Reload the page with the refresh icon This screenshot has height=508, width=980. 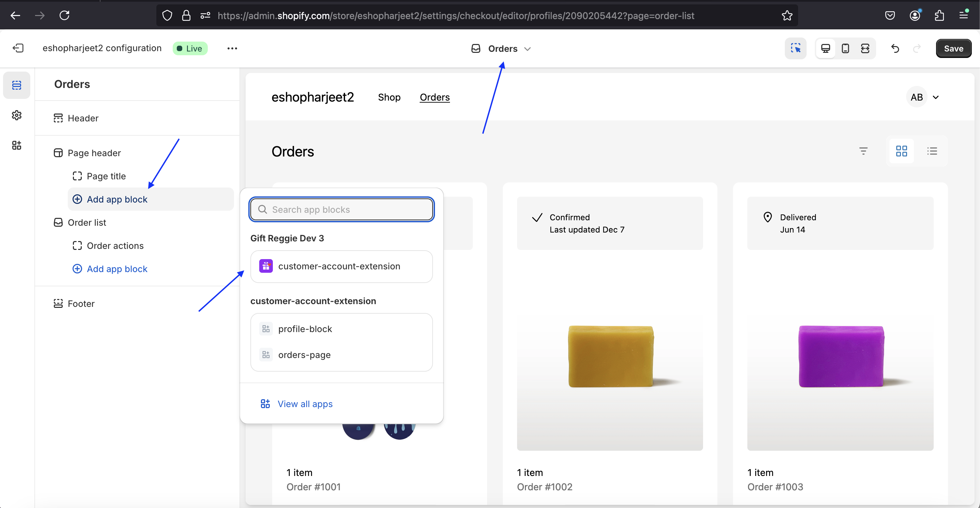[64, 16]
